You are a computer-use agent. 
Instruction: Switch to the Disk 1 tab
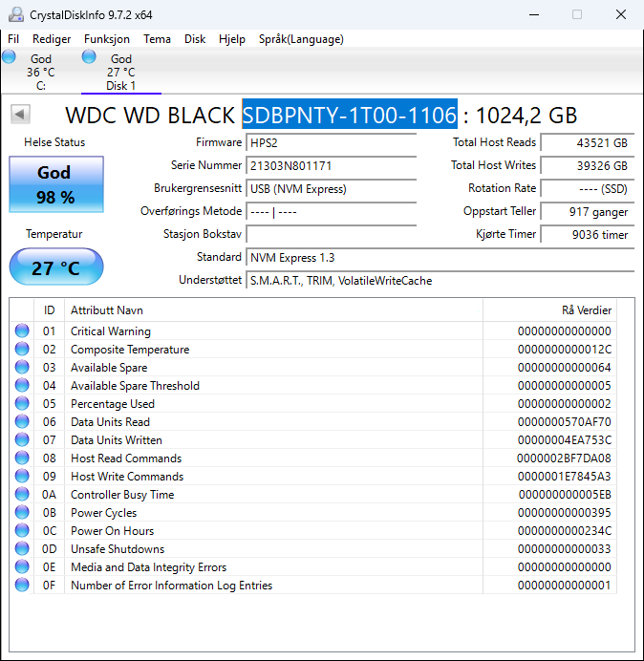click(x=121, y=72)
